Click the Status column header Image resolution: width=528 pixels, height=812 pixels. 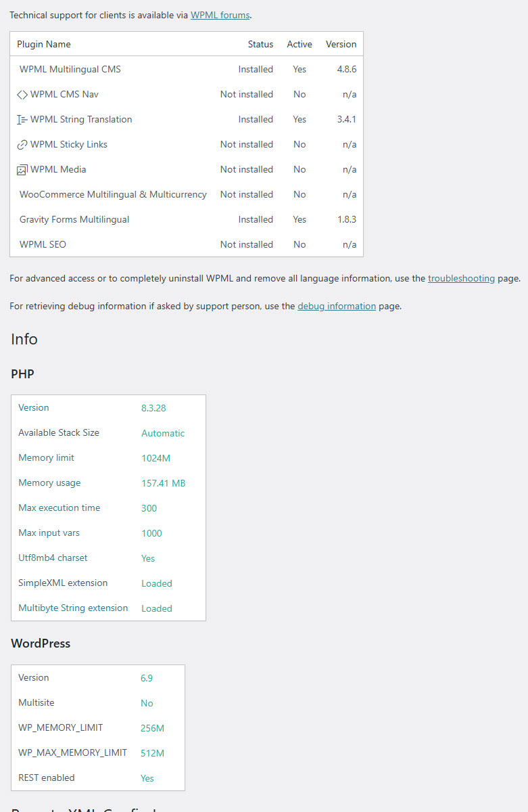(260, 44)
